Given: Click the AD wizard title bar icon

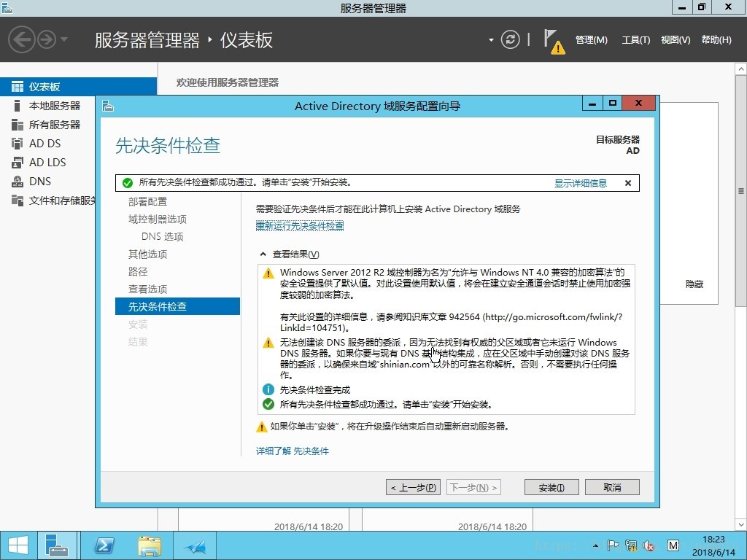Looking at the screenshot, I should point(108,106).
